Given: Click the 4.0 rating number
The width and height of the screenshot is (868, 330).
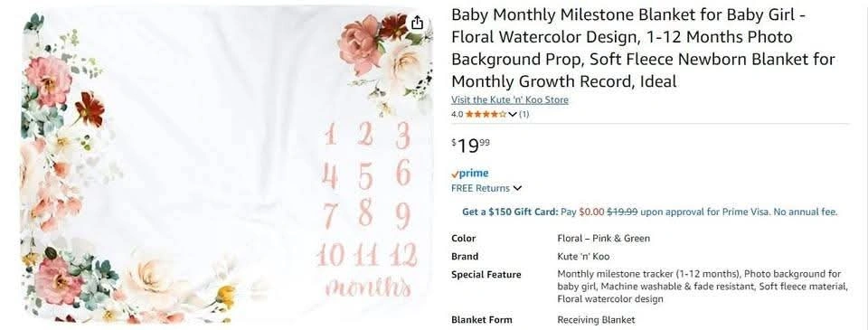Looking at the screenshot, I should coord(458,115).
